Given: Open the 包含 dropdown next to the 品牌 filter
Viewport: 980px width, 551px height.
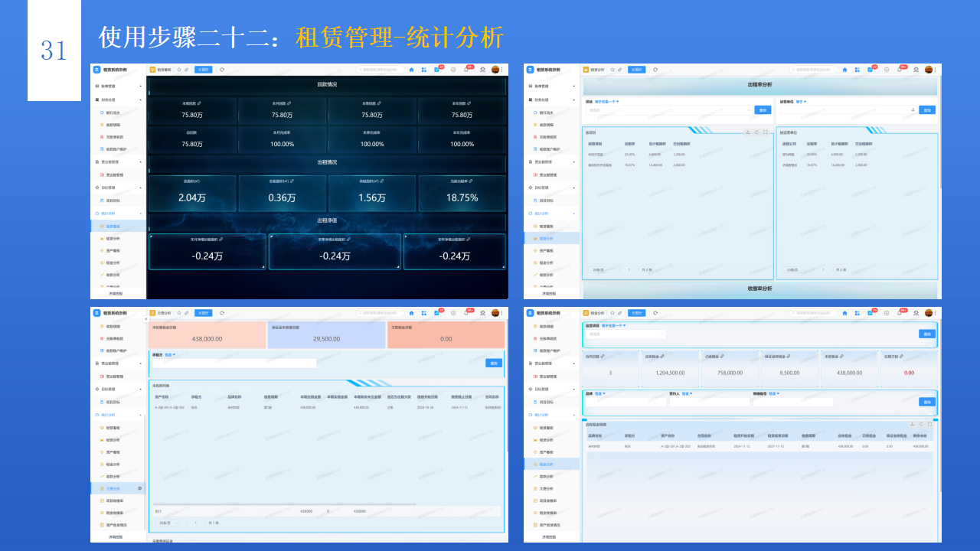Looking at the screenshot, I should click(599, 393).
